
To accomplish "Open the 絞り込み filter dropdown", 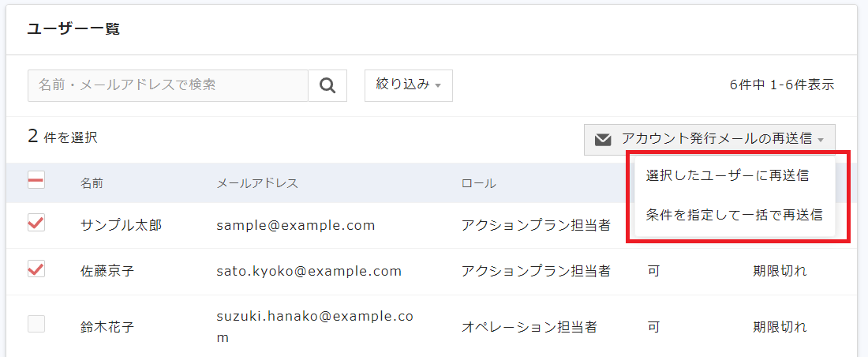I will tap(408, 85).
